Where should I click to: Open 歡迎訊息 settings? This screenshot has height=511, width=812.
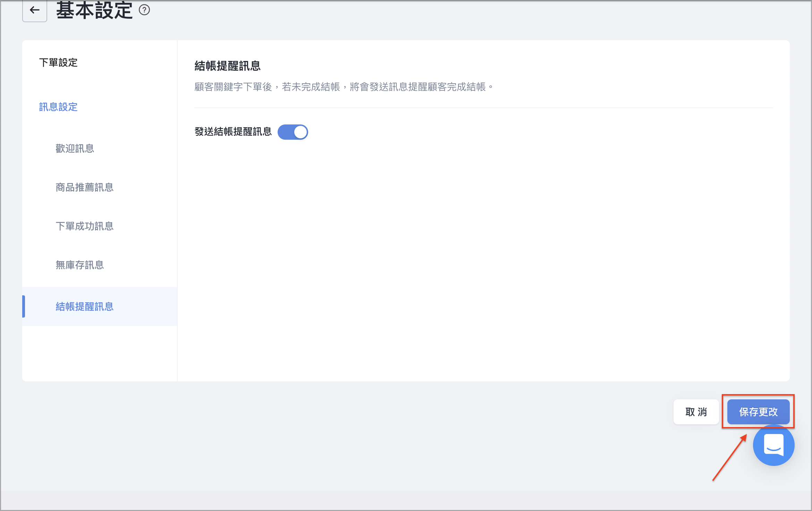coord(75,149)
